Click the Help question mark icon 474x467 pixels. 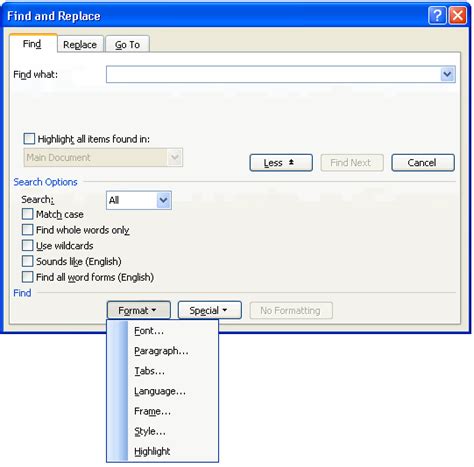coord(437,15)
